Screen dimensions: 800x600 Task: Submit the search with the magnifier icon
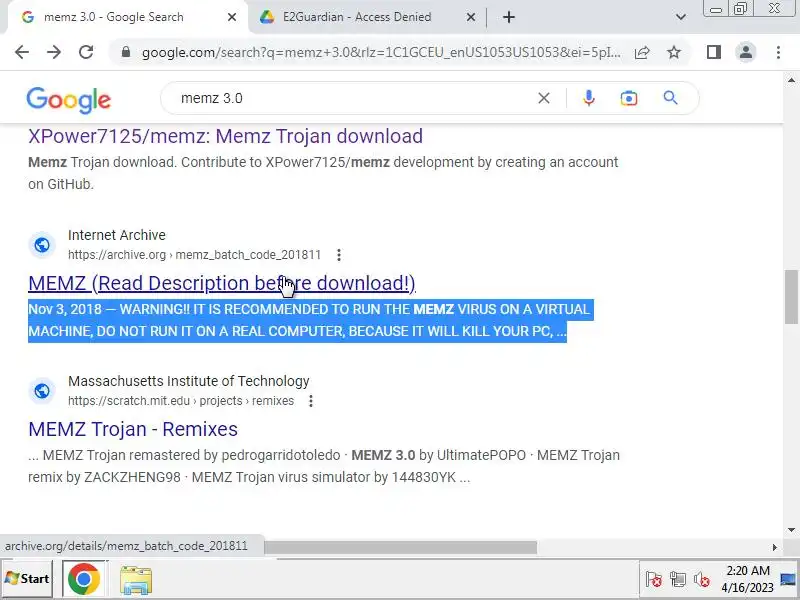point(670,98)
